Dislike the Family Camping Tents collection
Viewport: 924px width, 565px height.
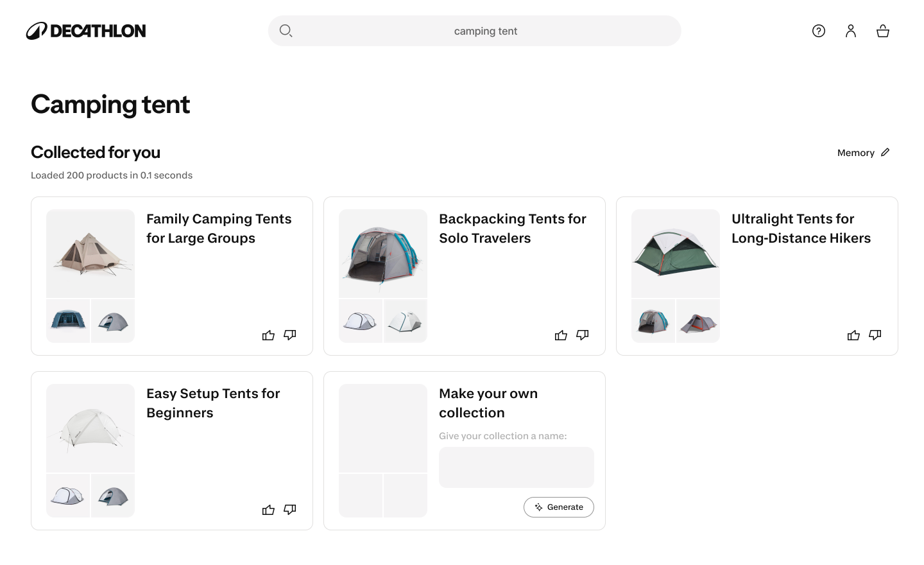(x=290, y=335)
